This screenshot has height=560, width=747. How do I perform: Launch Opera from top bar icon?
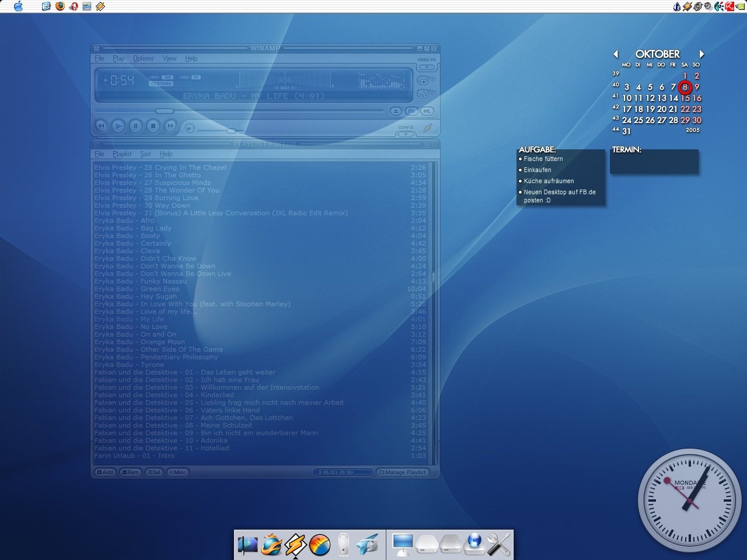[x=74, y=6]
